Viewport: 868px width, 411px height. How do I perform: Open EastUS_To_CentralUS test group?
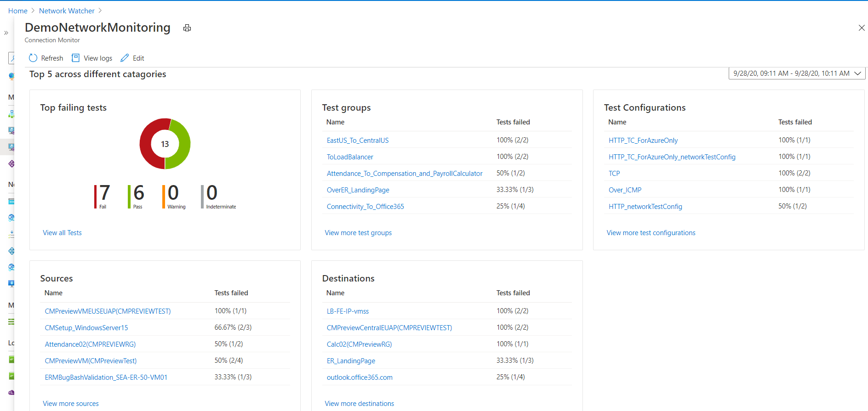click(358, 141)
